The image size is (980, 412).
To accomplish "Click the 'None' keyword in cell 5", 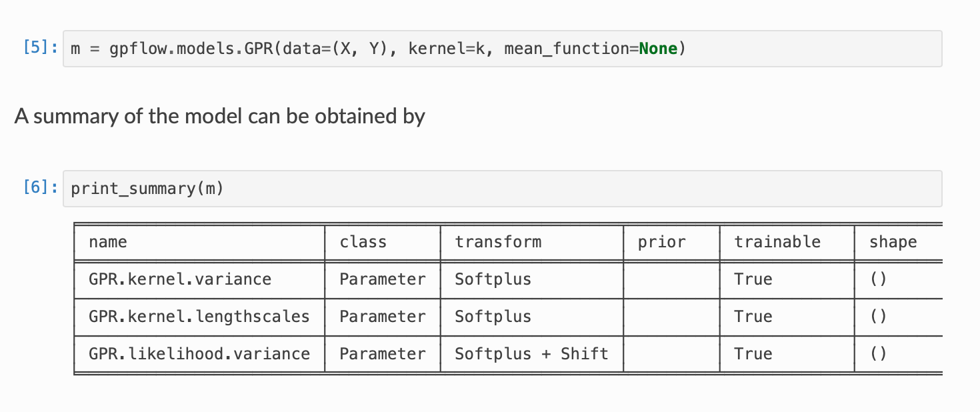I will click(x=657, y=49).
